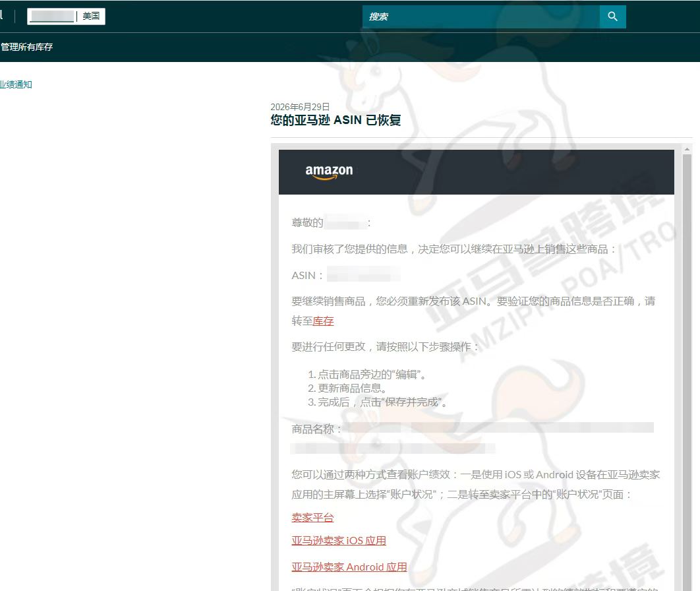Click the magnifier search button

click(x=612, y=16)
